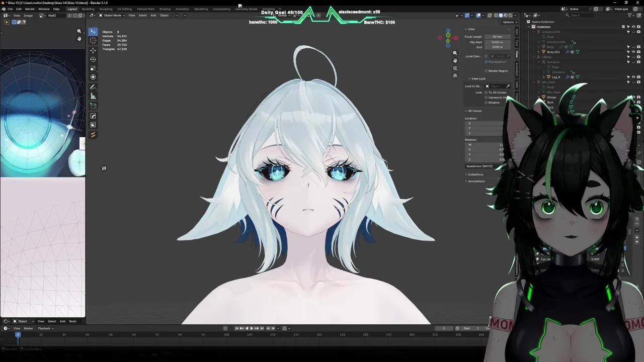The width and height of the screenshot is (644, 362).
Task: Enable the Render Region checkbox
Action: (x=486, y=71)
